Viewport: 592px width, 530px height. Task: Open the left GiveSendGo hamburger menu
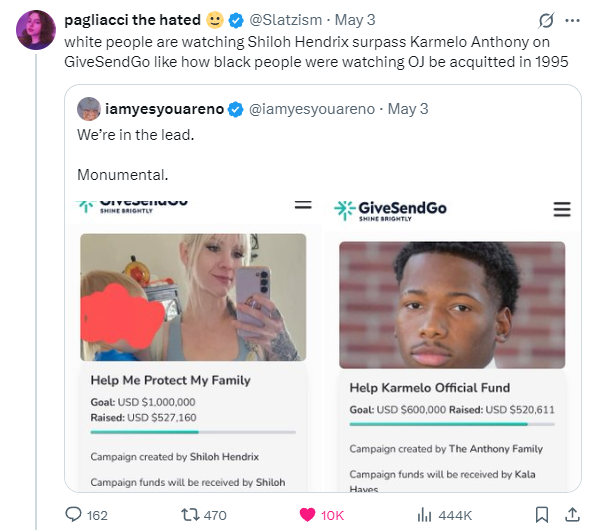[x=303, y=205]
